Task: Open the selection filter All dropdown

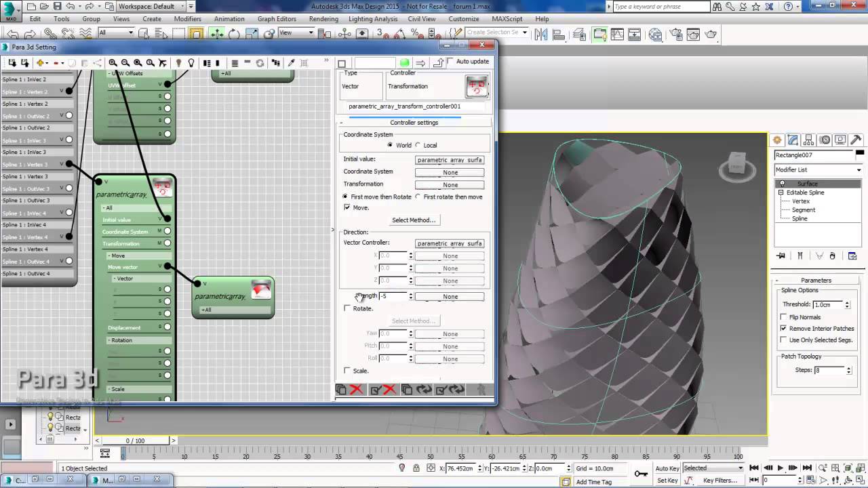Action: [x=116, y=33]
